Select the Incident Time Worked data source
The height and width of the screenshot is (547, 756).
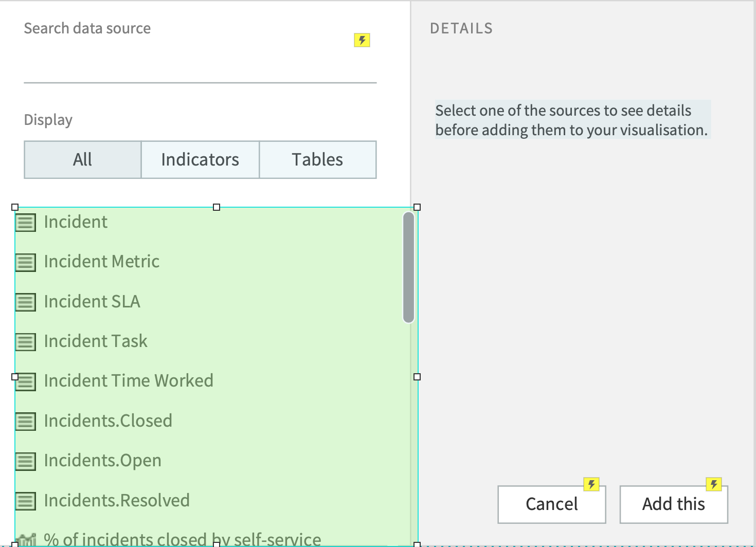(129, 381)
